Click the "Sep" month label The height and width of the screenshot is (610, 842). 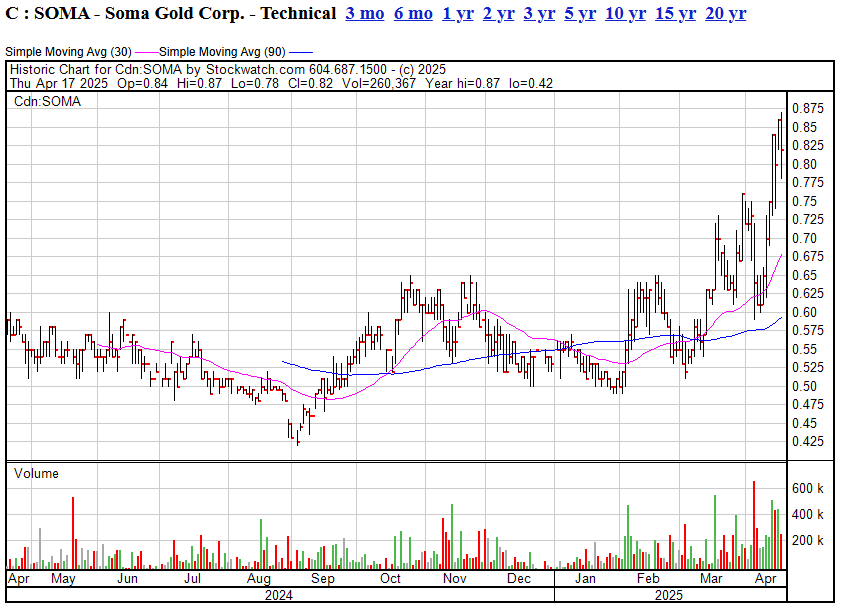[323, 579]
